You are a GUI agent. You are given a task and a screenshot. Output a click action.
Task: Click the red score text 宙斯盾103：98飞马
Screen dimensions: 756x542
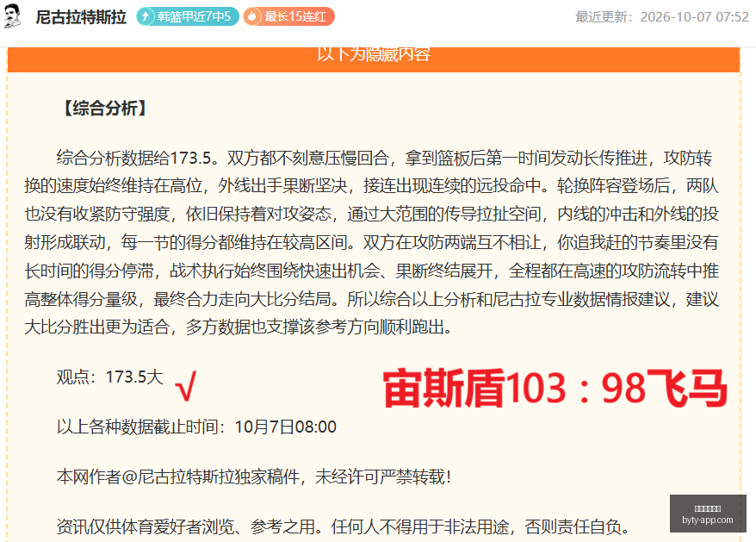pyautogui.click(x=555, y=387)
